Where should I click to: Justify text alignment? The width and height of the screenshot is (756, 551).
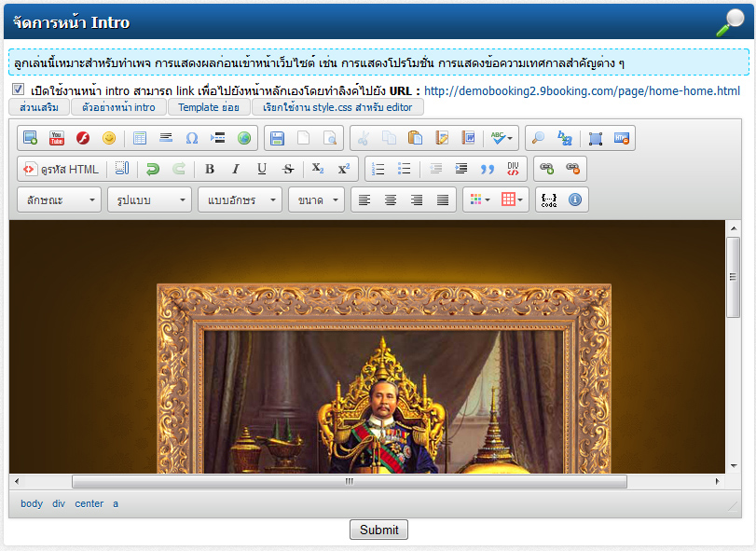click(443, 200)
